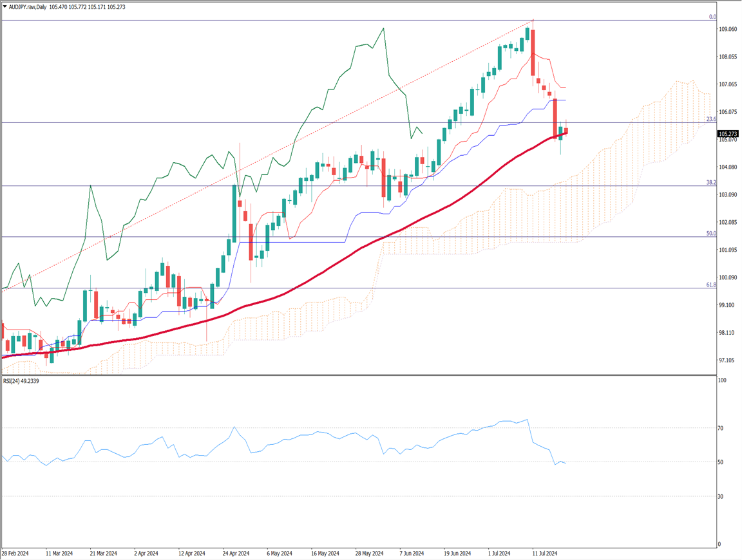
Task: Click the RSI 70 level on the scale
Action: point(722,428)
